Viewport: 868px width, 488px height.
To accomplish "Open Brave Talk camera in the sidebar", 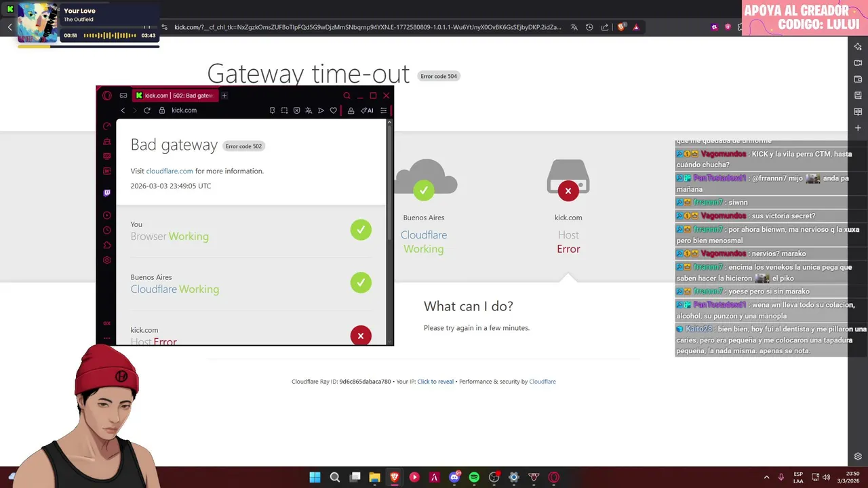I will pyautogui.click(x=858, y=63).
